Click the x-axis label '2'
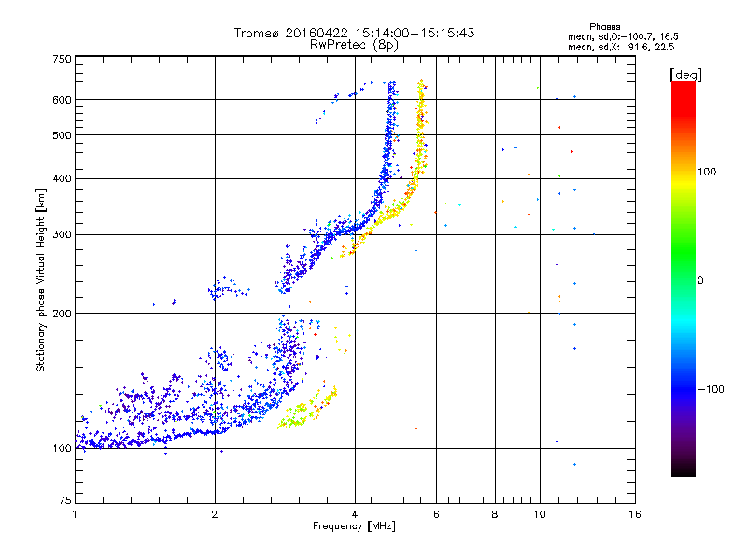Screen dimensions: 747x560 tap(215, 514)
